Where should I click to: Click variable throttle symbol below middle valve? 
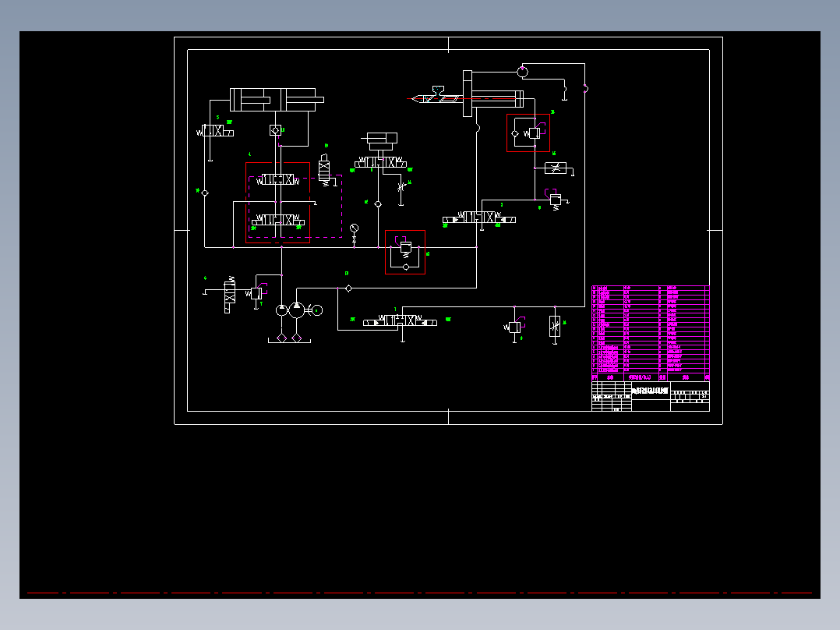tap(401, 188)
